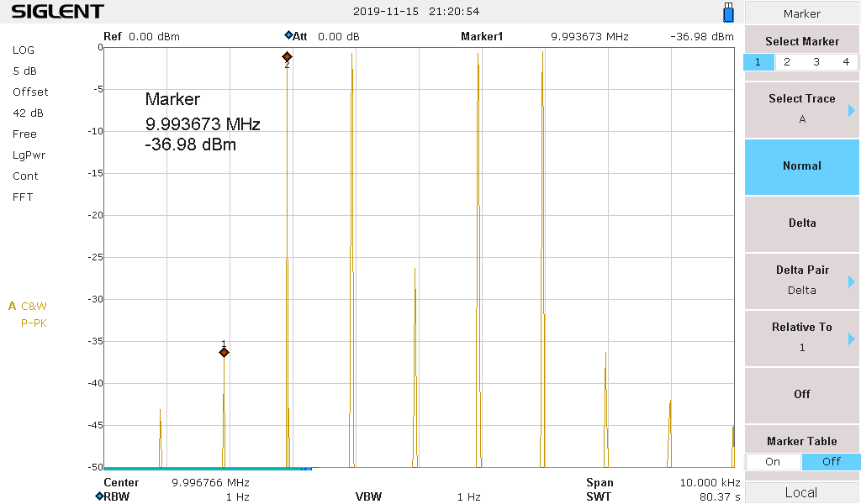Click the trace A C&W indicator
Screen dimensions: 861x504
click(28, 307)
